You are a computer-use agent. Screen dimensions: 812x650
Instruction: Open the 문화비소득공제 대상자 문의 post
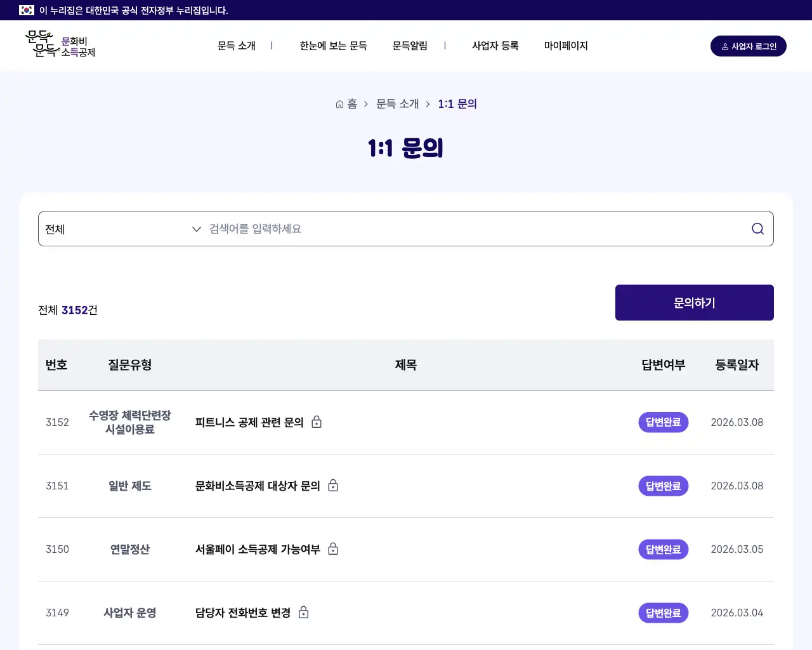(256, 486)
